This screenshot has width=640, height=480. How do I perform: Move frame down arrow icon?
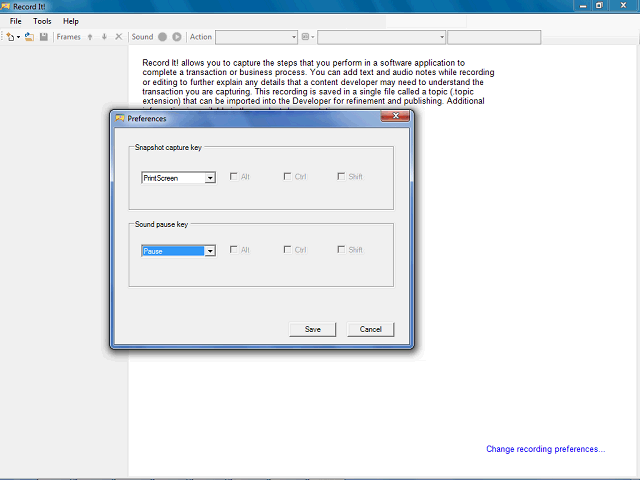point(104,37)
